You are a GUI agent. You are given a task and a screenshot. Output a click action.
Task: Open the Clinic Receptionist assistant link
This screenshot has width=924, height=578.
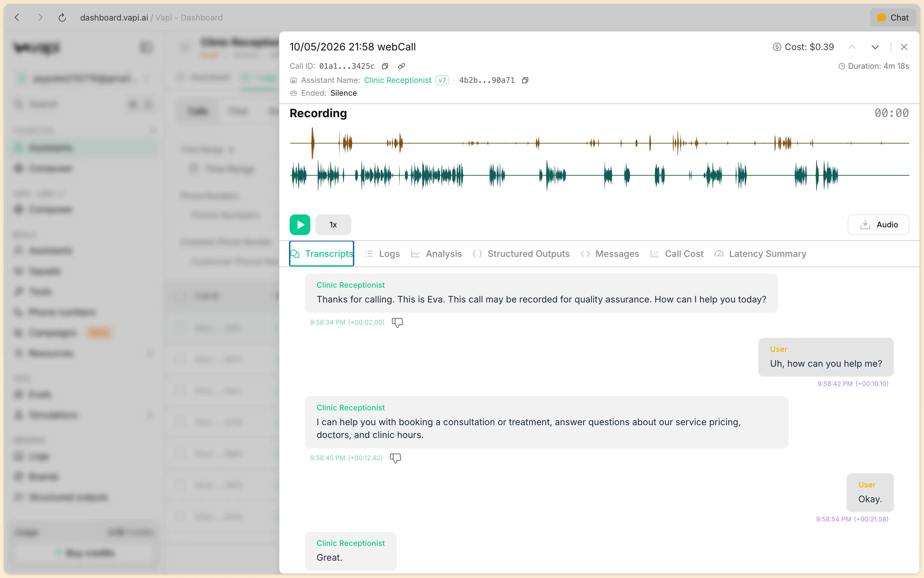398,80
